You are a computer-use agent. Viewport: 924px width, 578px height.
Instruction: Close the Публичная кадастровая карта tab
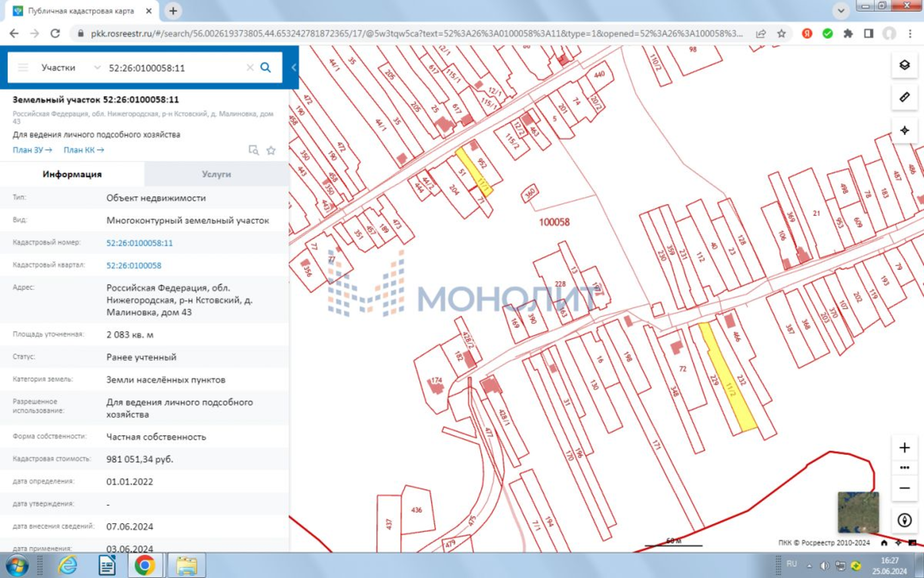tap(149, 11)
